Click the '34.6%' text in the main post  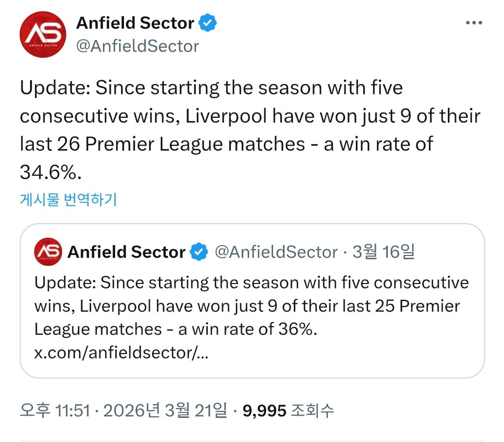(49, 172)
